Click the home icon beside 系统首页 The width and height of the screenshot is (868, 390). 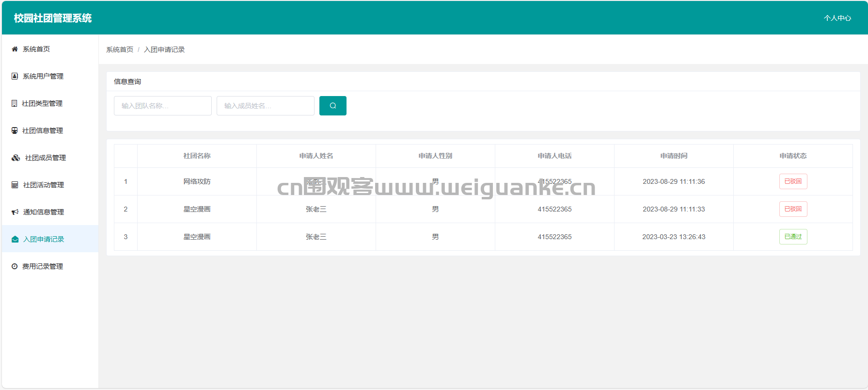tap(15, 49)
